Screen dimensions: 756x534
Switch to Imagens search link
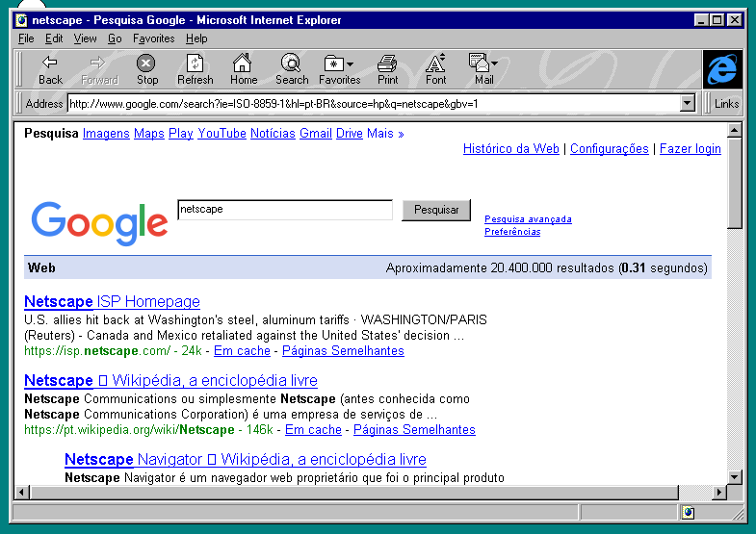point(106,134)
